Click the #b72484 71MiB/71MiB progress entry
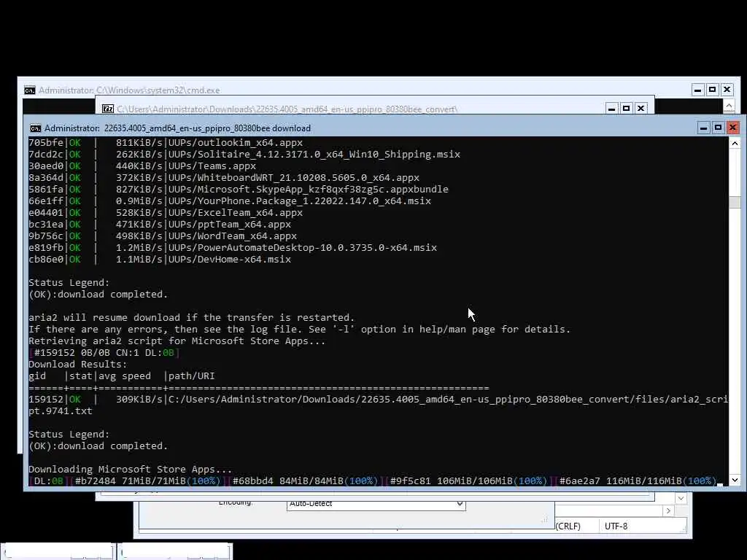Viewport: 747px width, 560px height. [x=148, y=481]
